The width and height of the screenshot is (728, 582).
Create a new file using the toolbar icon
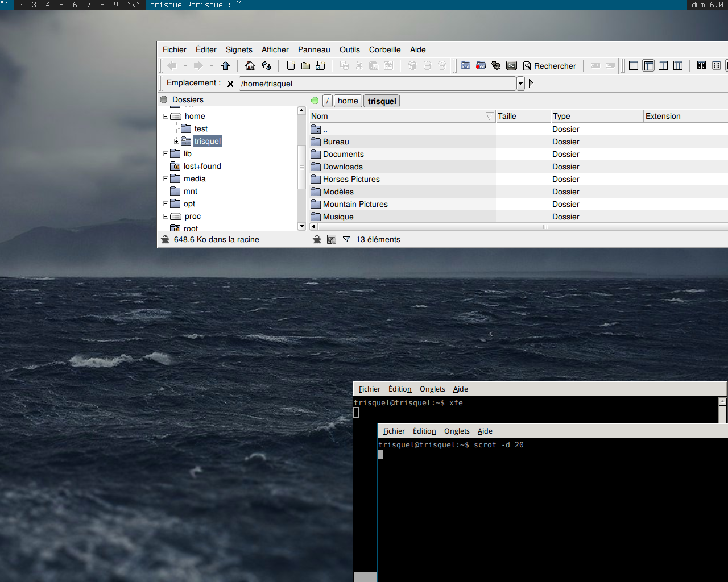coord(291,66)
